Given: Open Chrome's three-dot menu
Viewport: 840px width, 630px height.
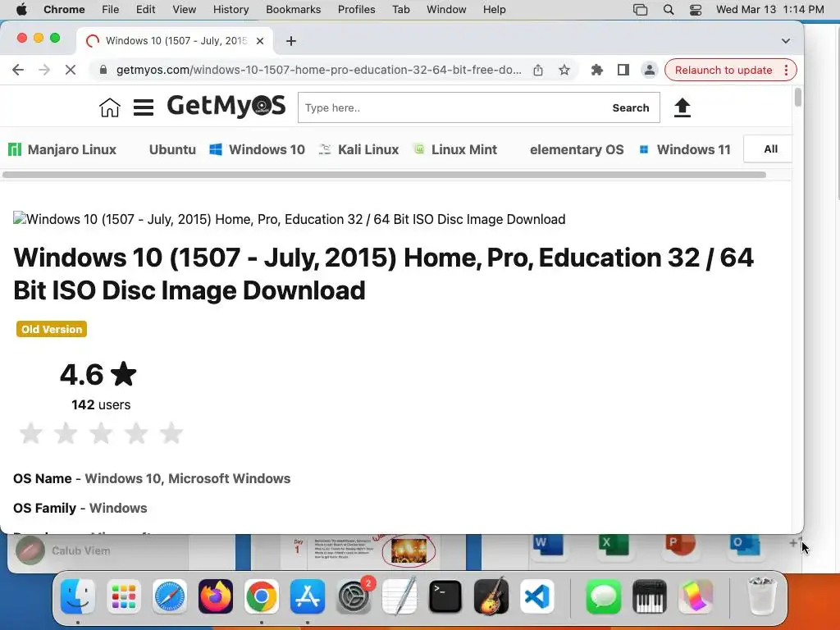Looking at the screenshot, I should (786, 71).
